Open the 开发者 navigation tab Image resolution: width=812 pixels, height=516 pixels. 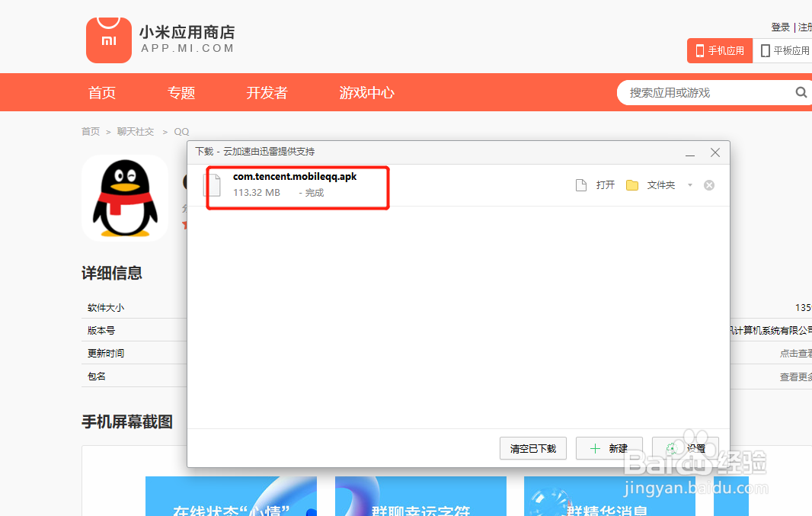click(267, 93)
